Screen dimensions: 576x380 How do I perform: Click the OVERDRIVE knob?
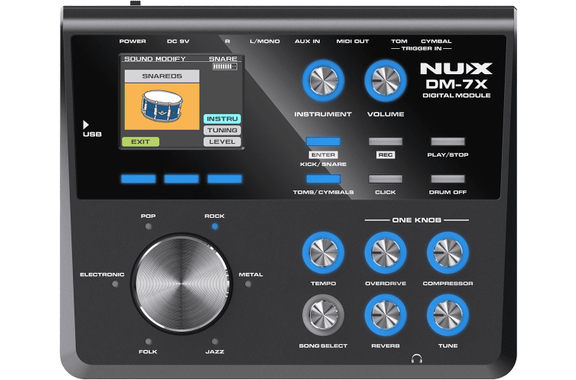point(385,252)
